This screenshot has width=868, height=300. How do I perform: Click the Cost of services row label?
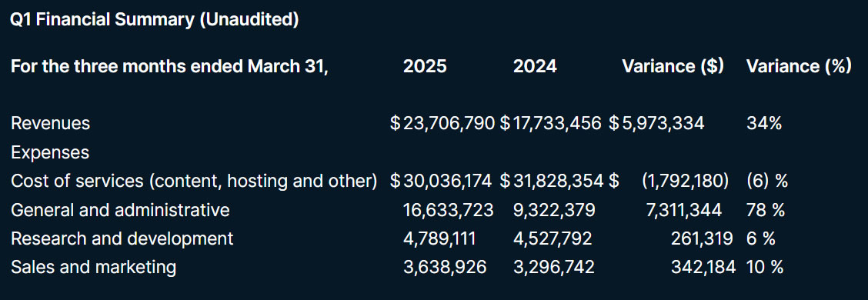click(x=194, y=181)
